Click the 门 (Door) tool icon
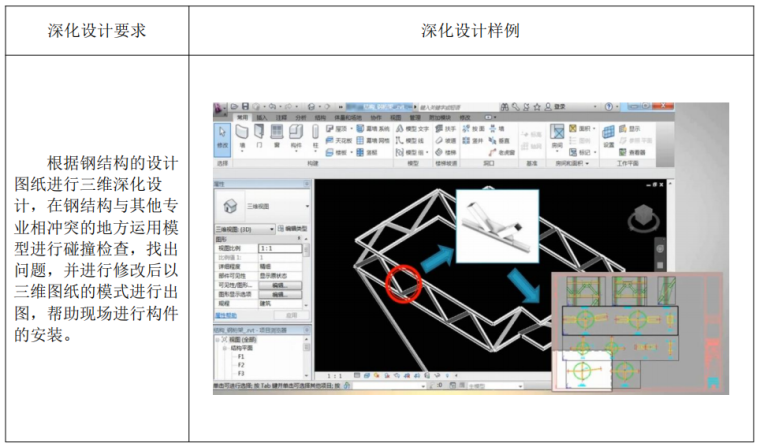Image resolution: width=760 pixels, height=447 pixels. coord(258,134)
